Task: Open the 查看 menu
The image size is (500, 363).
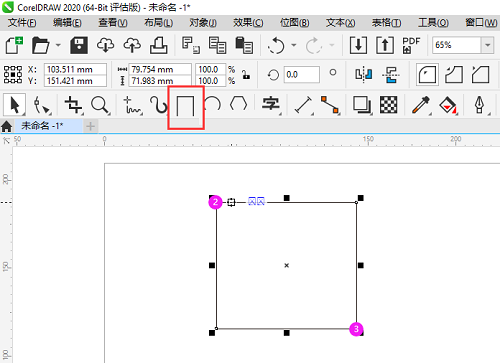Action: [113, 23]
